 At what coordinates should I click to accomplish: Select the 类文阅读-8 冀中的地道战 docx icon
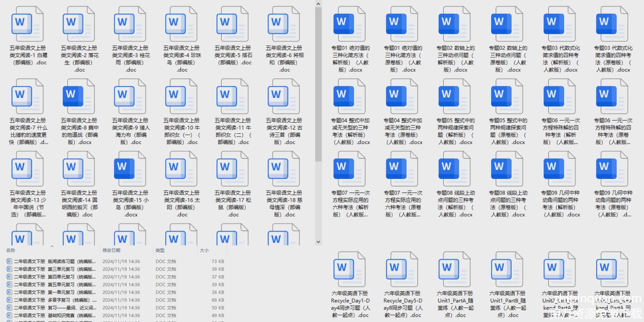[79, 97]
